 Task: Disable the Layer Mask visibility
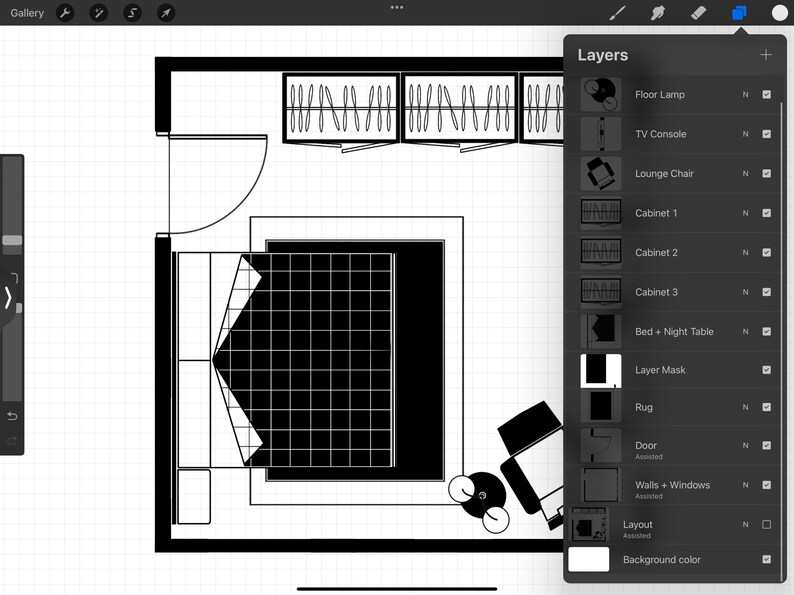pyautogui.click(x=767, y=370)
